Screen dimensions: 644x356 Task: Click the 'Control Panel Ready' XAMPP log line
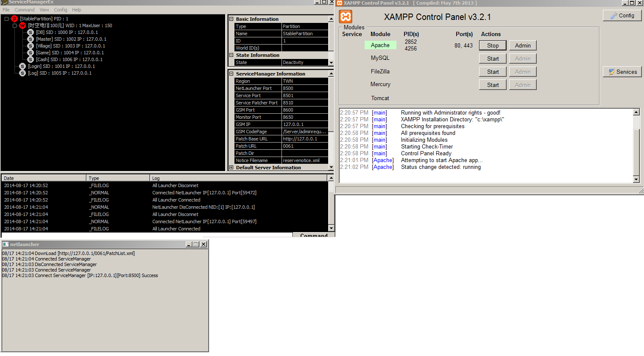click(426, 154)
